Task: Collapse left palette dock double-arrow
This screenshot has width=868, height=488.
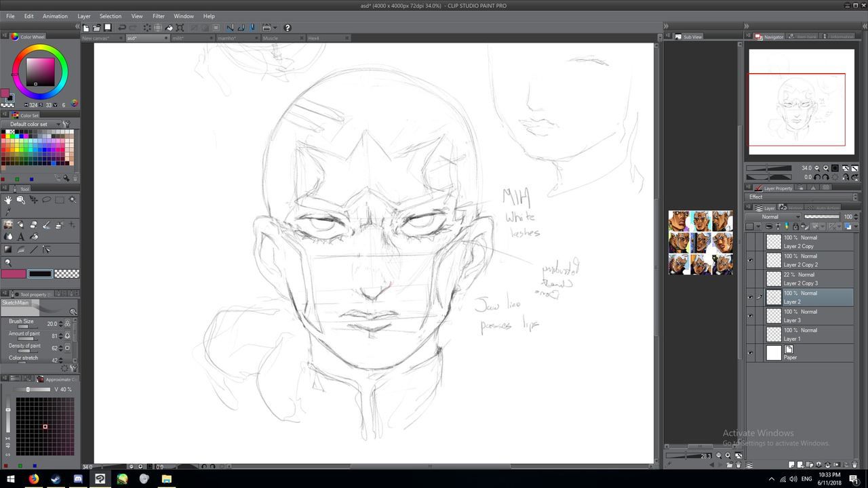Action: [x=77, y=27]
